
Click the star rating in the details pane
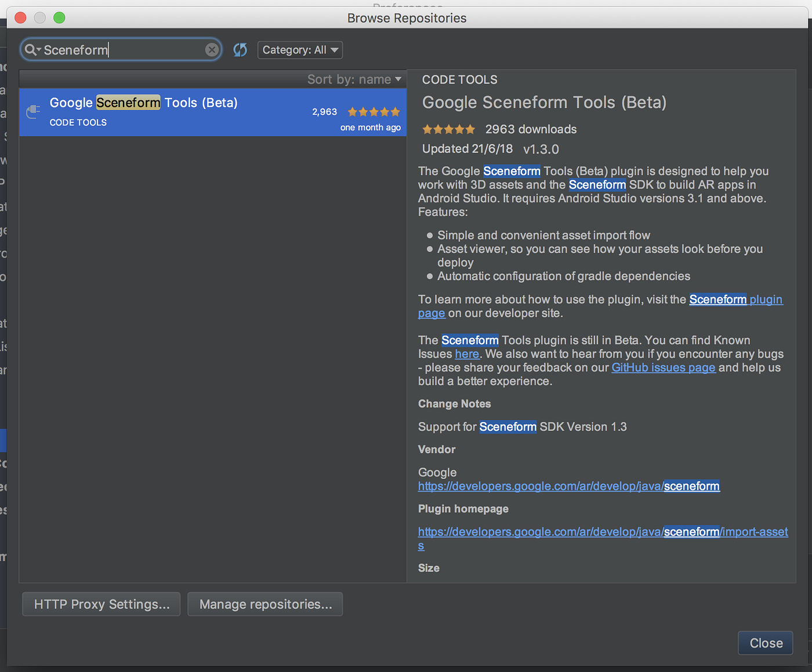click(448, 129)
